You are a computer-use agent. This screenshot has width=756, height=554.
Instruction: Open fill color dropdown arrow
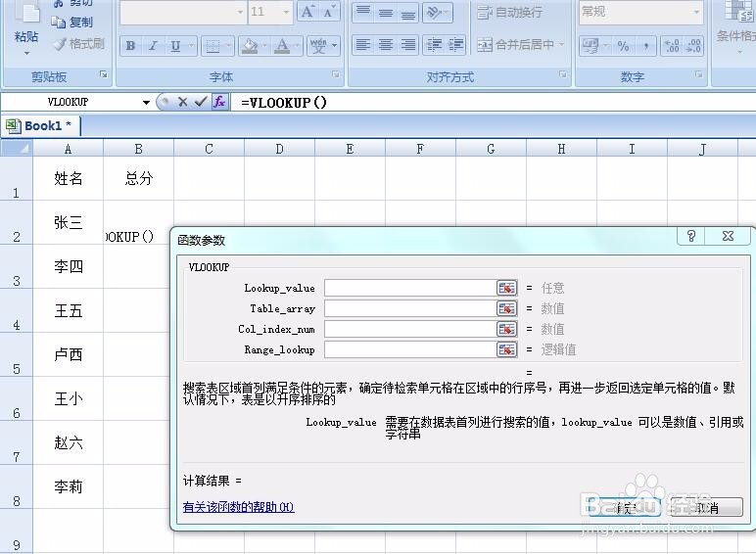pyautogui.click(x=265, y=46)
